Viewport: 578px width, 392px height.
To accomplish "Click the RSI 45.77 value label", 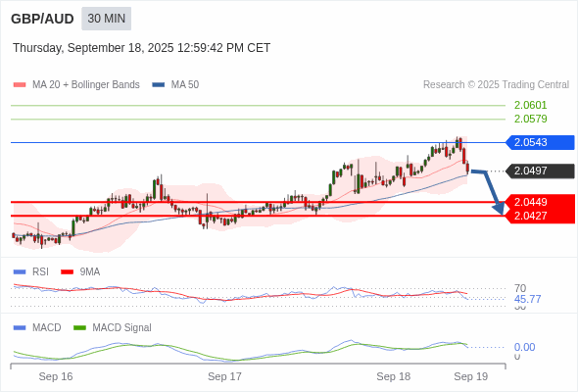I will 527,299.
